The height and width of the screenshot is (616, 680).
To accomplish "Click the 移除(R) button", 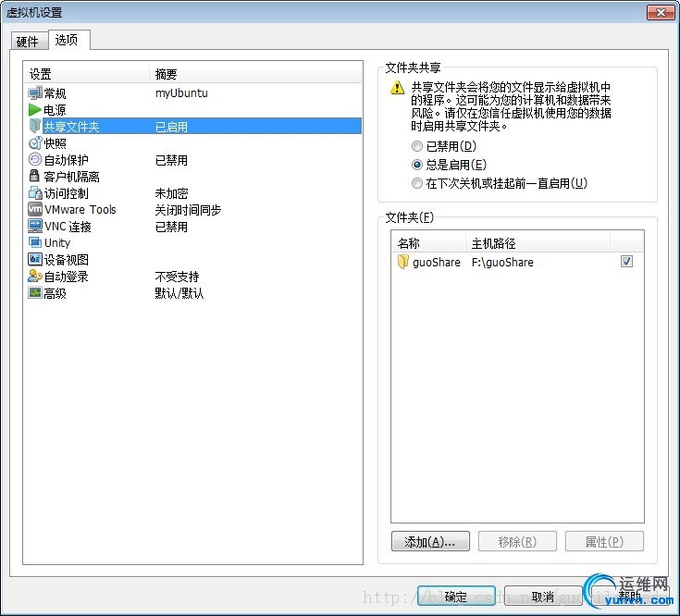I will [517, 541].
